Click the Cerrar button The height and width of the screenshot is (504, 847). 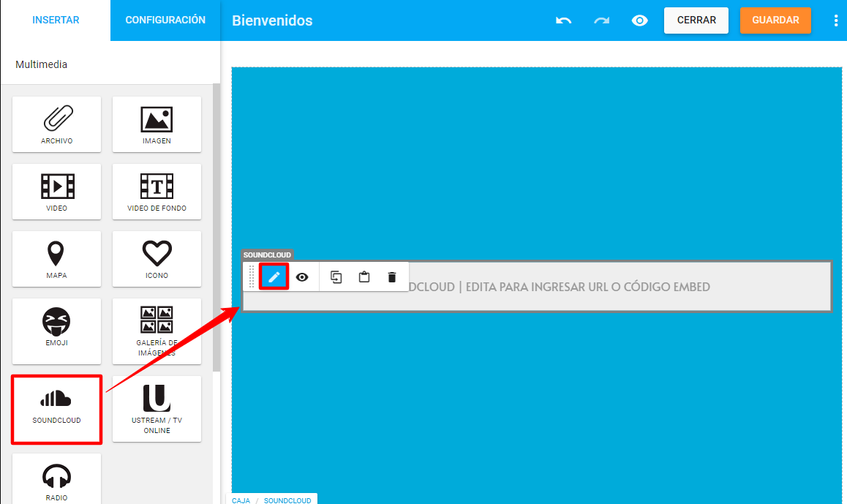(696, 20)
